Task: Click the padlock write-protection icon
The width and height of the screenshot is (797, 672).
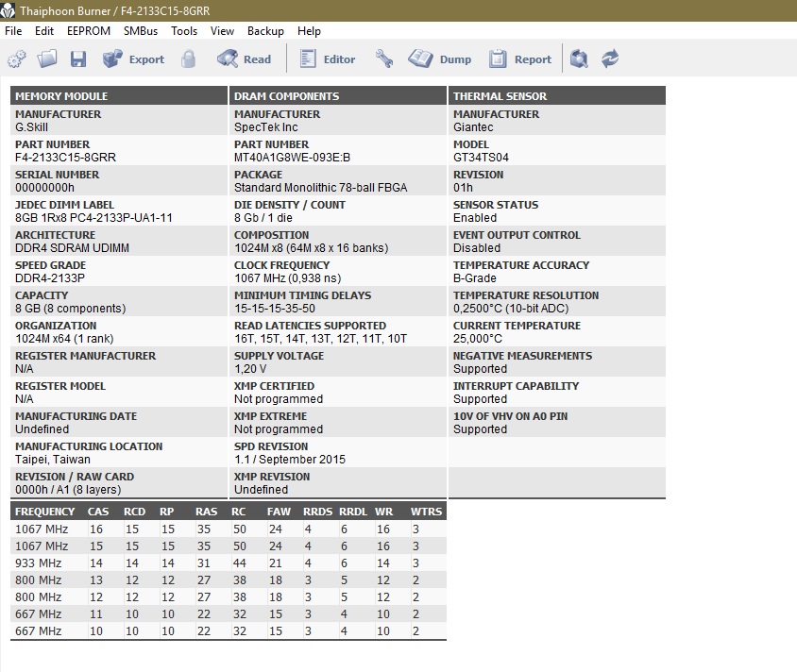Action: (189, 59)
